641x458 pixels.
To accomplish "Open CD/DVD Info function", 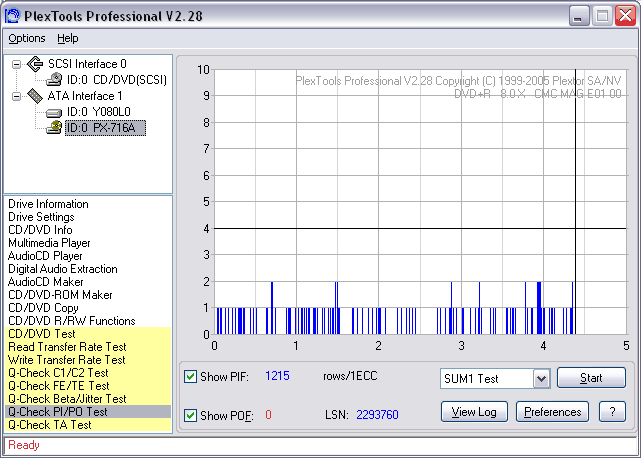I will pyautogui.click(x=40, y=230).
